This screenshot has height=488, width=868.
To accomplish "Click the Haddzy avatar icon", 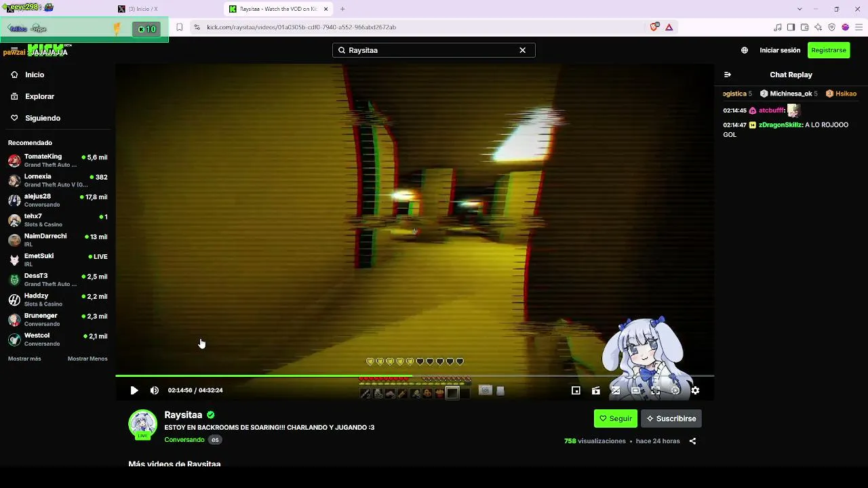I will (x=14, y=300).
